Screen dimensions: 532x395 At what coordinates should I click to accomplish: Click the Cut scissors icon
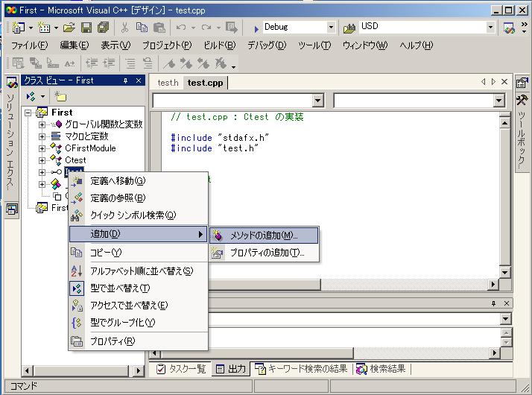point(124,28)
